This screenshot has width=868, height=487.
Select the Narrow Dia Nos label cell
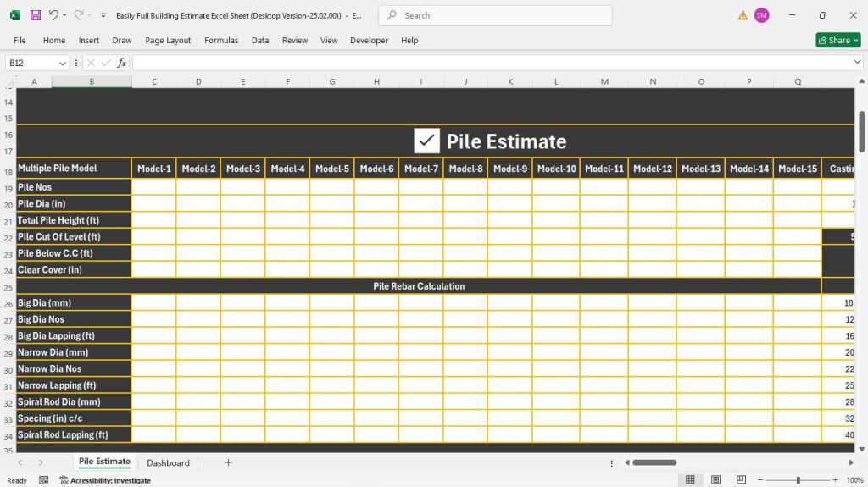click(x=74, y=369)
